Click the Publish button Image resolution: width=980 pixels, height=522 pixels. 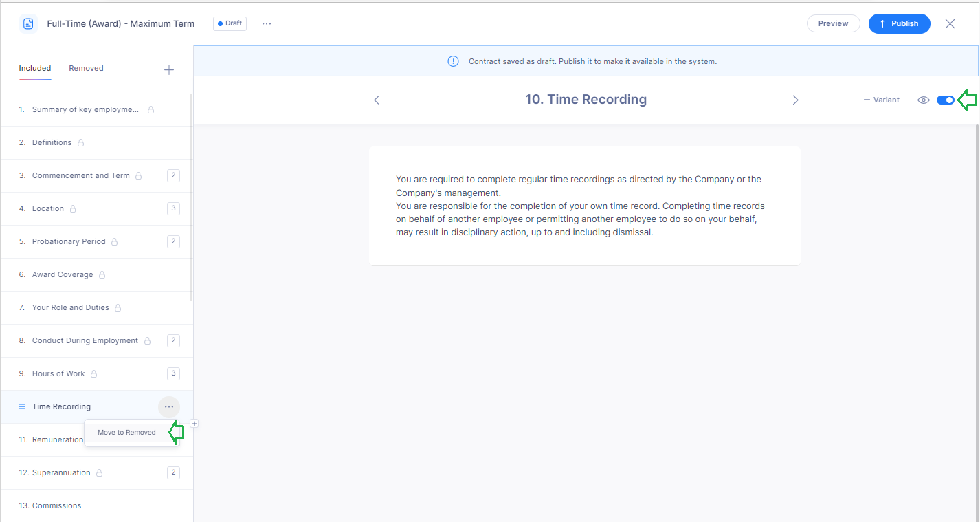click(x=899, y=23)
